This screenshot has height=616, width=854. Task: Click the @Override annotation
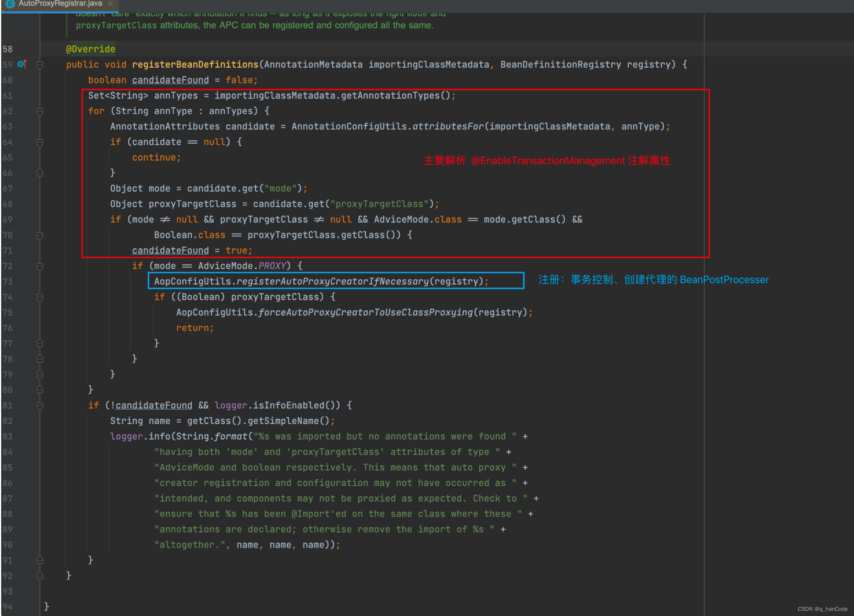pos(91,49)
